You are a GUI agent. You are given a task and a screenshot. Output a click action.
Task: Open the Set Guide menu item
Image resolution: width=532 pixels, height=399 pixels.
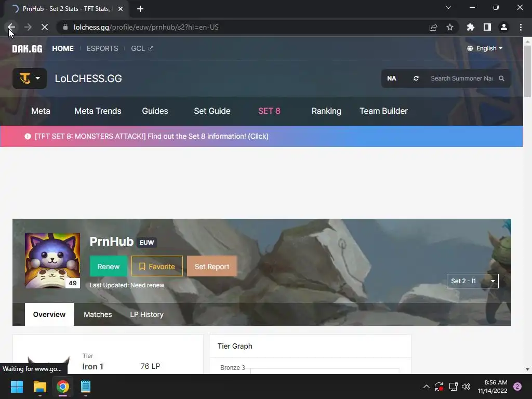212,111
